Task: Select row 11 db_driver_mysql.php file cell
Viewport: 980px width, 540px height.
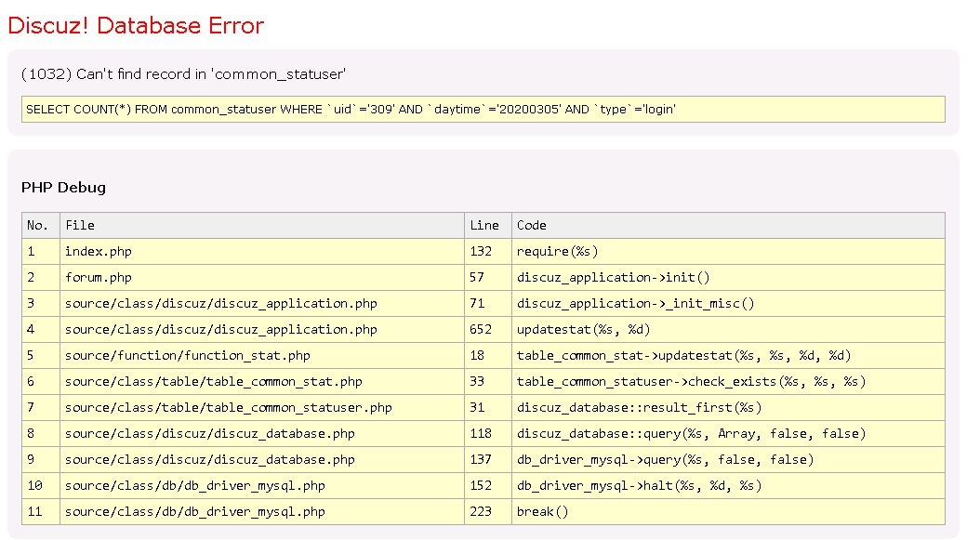Action: (262, 512)
